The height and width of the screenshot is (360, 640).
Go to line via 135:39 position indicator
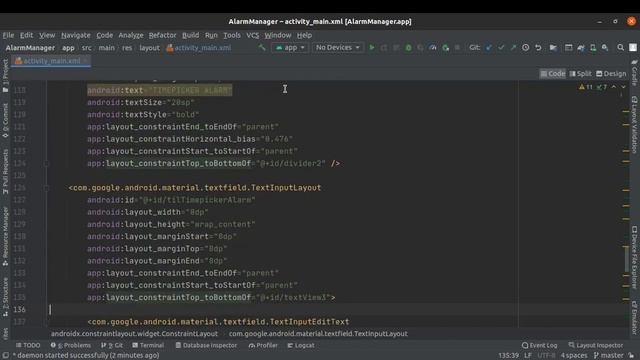pos(508,356)
